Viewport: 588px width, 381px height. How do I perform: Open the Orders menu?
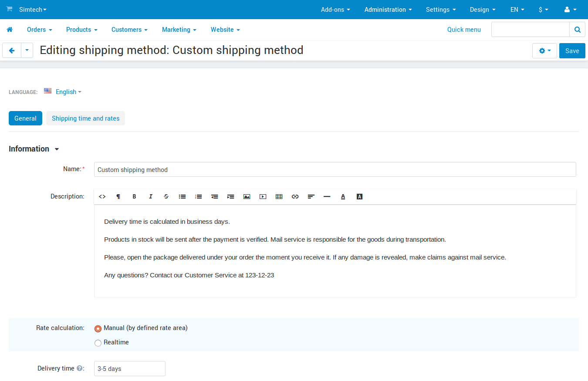[40, 30]
